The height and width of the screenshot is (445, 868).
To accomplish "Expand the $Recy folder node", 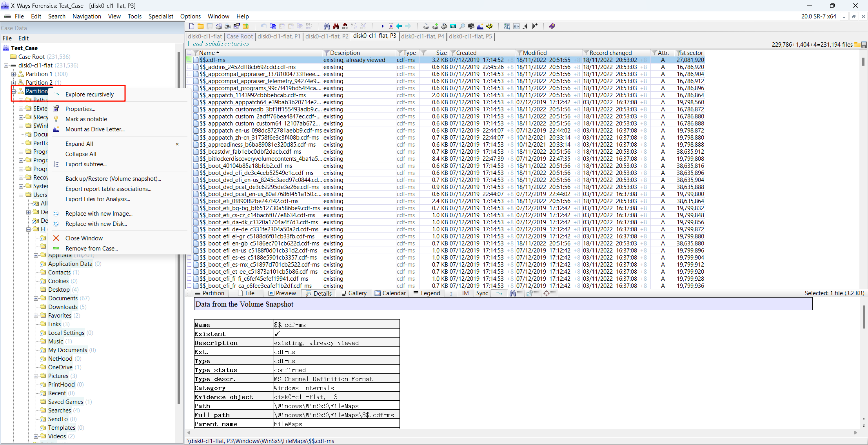I will [x=21, y=117].
